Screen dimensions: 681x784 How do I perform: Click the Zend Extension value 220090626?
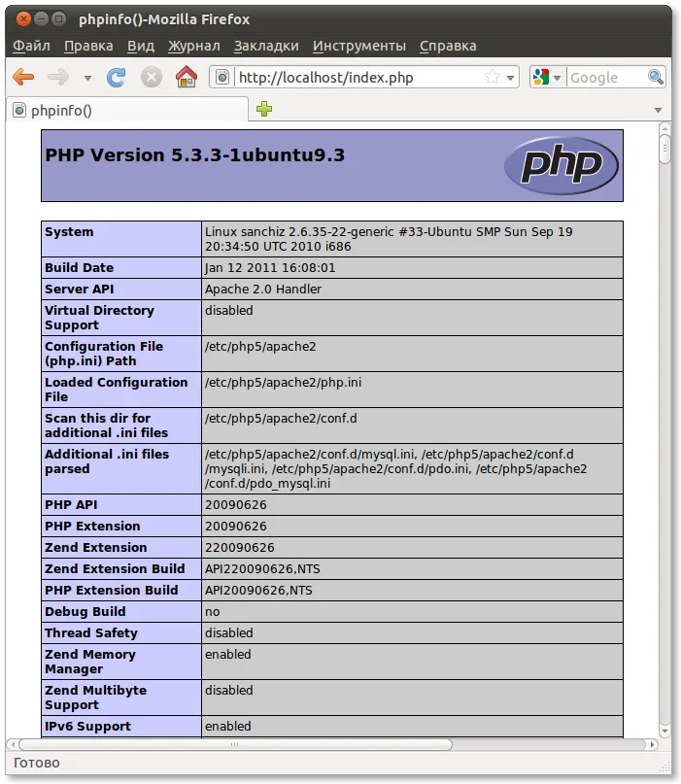[240, 548]
